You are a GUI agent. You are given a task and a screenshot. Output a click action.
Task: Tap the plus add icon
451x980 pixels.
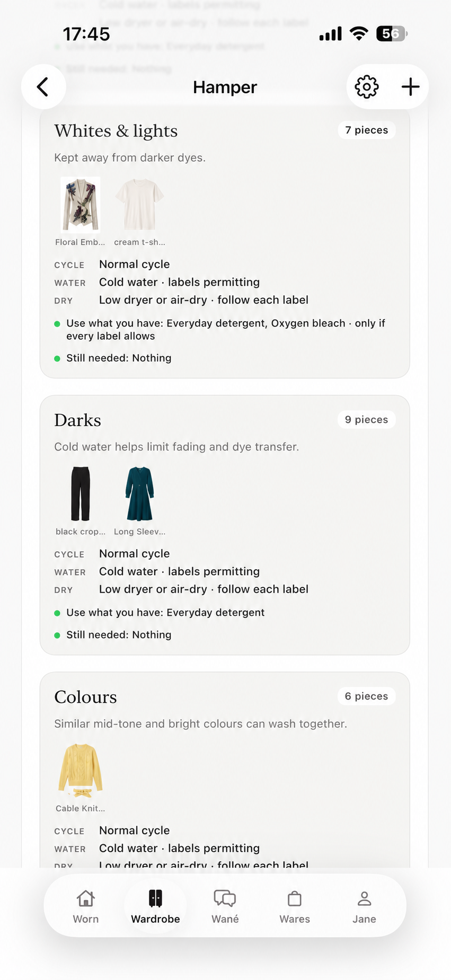click(x=411, y=87)
